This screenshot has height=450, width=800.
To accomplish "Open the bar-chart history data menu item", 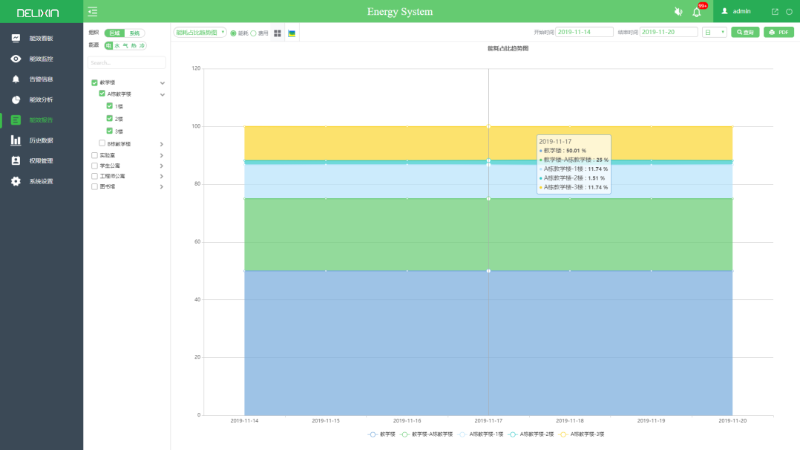I will [16, 140].
